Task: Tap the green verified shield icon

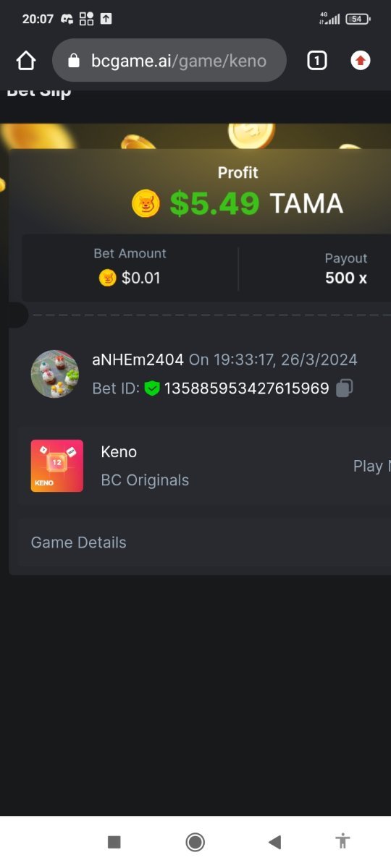Action: 151,388
